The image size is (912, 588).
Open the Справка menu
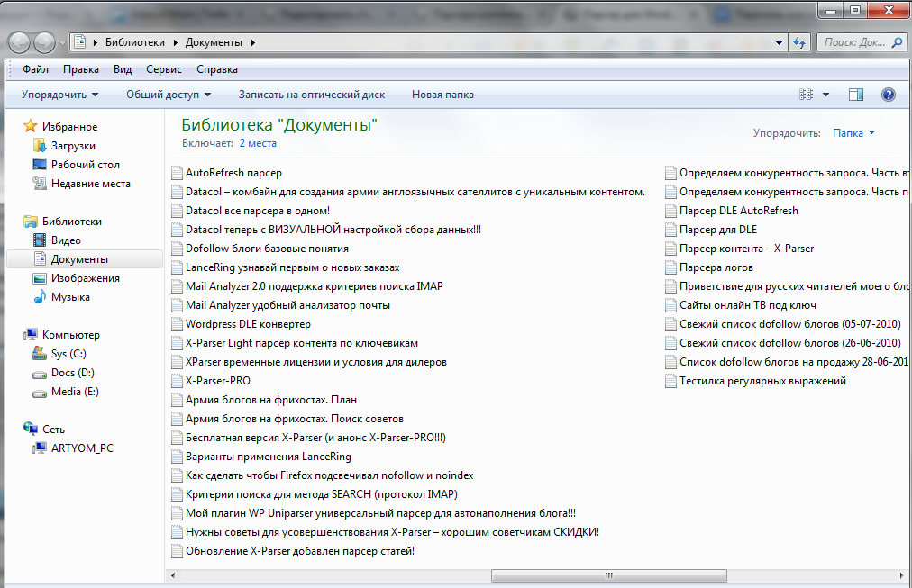tap(217, 69)
